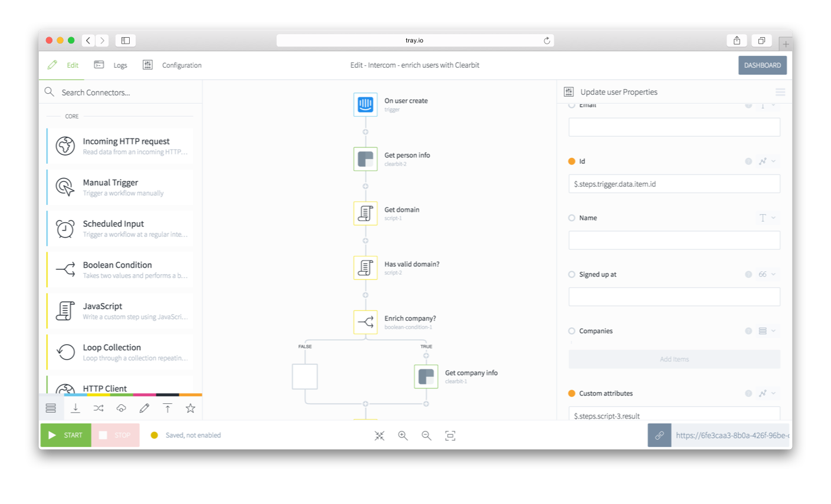Click the workflow URL text
831x504 pixels.
(x=732, y=435)
